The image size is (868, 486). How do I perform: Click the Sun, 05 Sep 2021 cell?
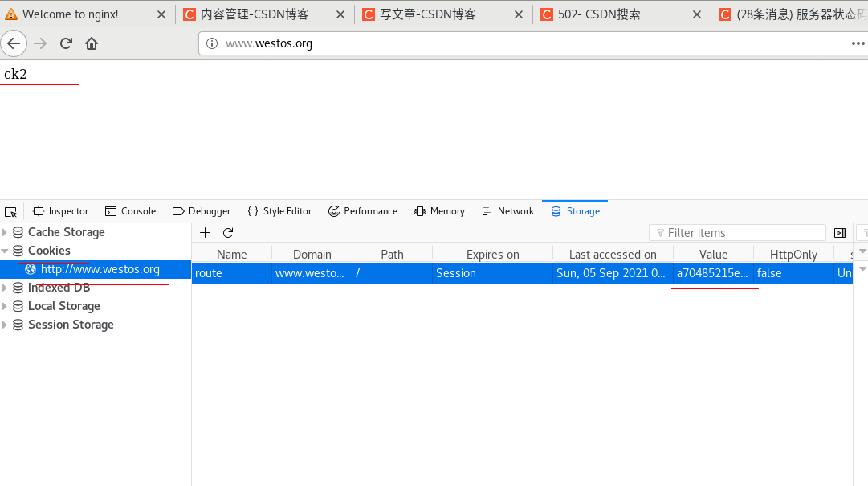(613, 273)
